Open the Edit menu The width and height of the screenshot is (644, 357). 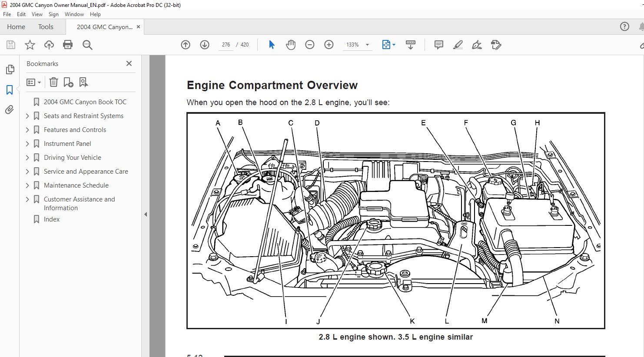pos(21,14)
